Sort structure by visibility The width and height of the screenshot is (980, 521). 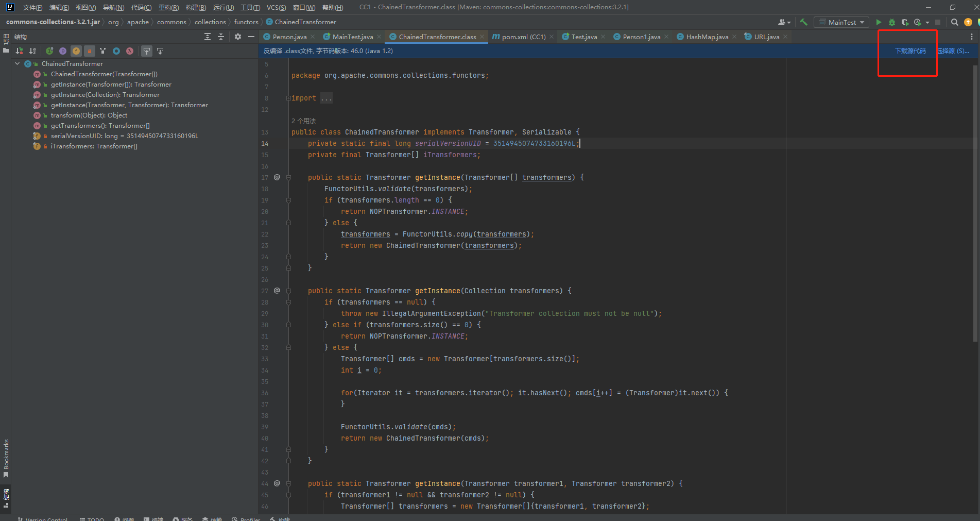19,51
